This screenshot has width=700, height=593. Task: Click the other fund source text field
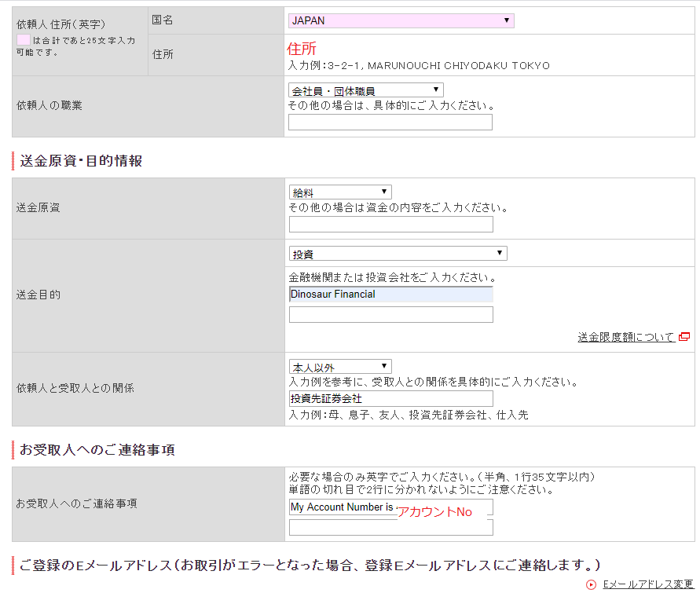click(x=391, y=225)
